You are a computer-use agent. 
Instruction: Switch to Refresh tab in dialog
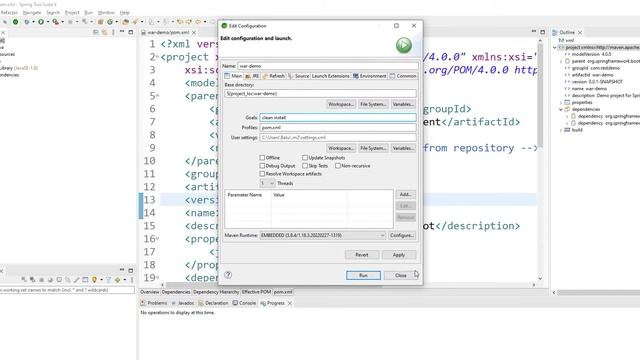click(273, 76)
